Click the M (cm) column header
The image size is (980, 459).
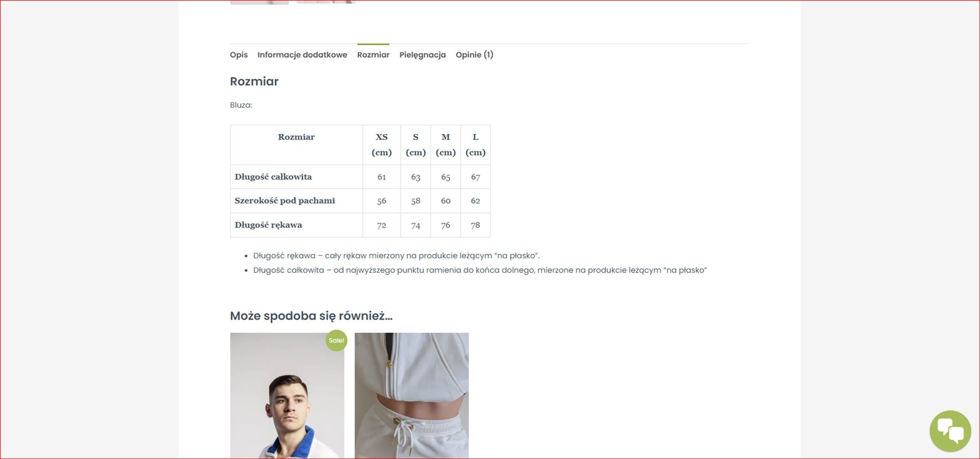[x=445, y=145]
